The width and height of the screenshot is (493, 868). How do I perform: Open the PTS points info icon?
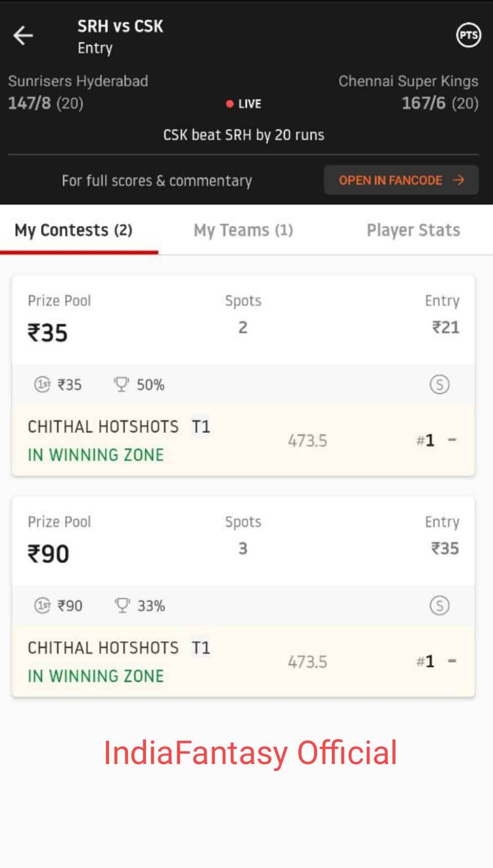coord(468,35)
